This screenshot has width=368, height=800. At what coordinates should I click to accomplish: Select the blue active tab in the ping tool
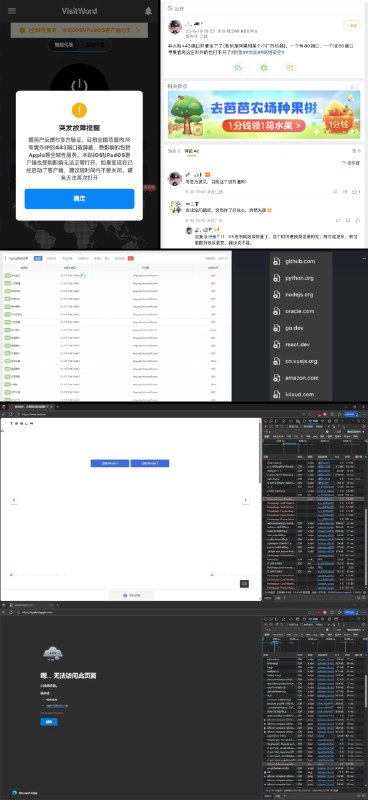38,259
